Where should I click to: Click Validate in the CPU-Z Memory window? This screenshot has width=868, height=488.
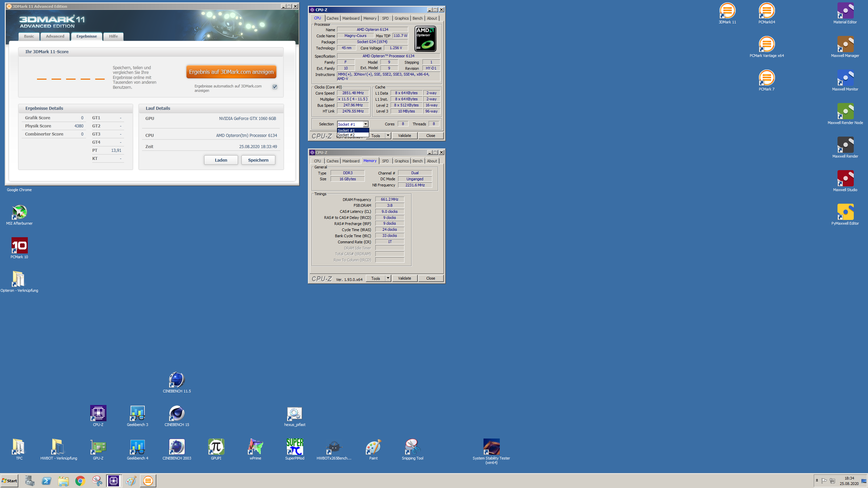[x=405, y=278]
